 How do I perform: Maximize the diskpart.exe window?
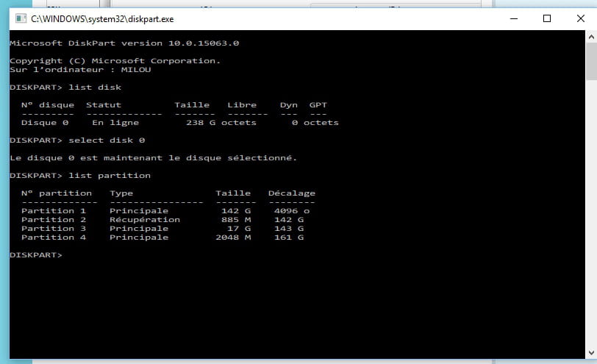coord(547,18)
